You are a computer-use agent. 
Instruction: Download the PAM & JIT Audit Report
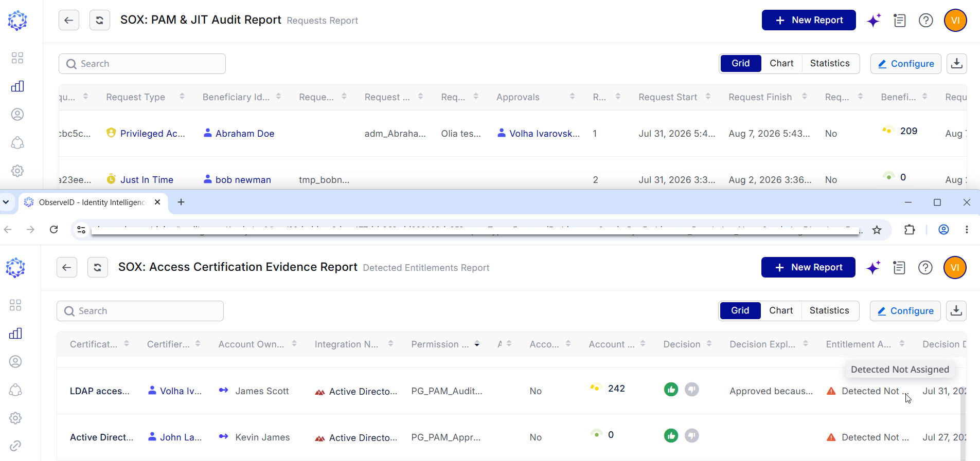point(957,63)
